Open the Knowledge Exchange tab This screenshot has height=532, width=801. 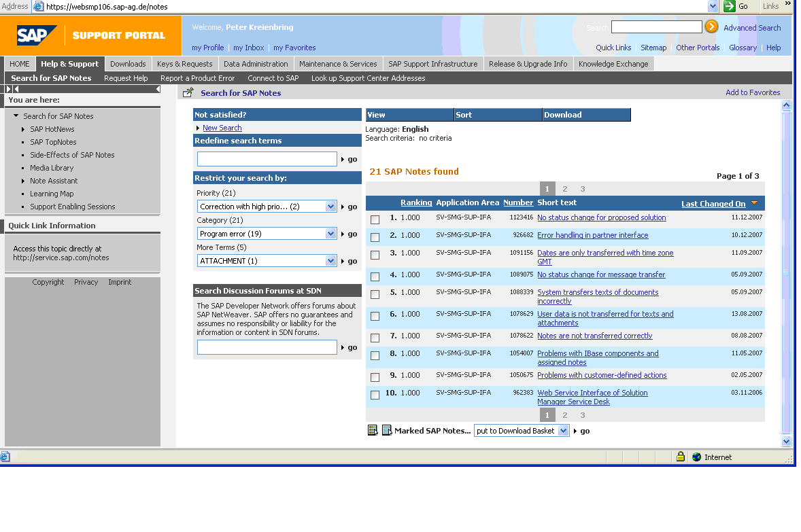coord(613,64)
